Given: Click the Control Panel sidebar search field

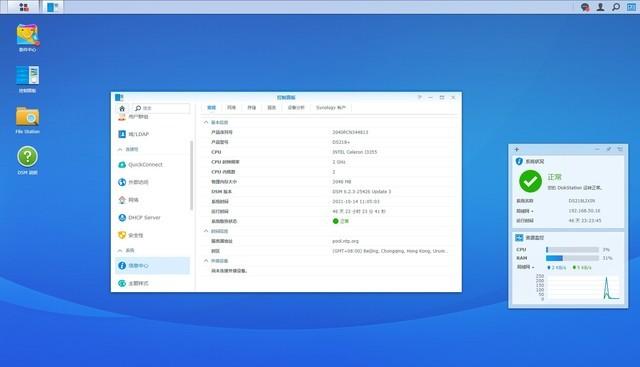Looking at the screenshot, I should pos(161,108).
